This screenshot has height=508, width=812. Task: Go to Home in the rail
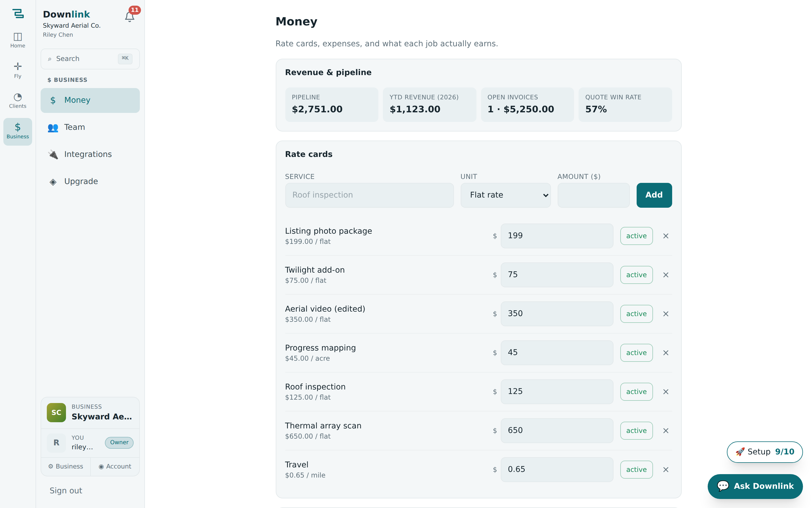pos(18,40)
